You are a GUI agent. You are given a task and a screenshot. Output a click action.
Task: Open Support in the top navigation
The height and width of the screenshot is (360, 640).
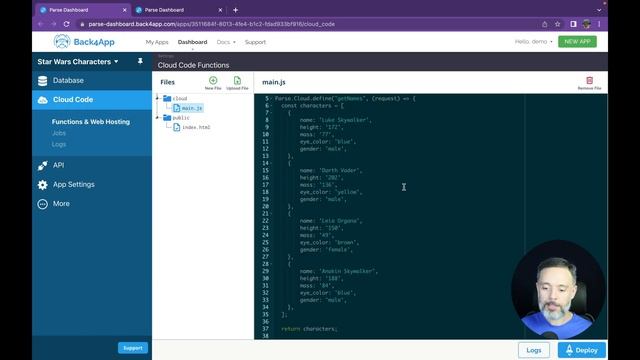[255, 42]
